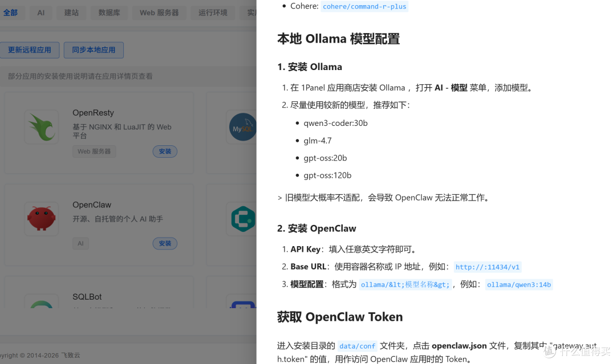Click the 获取 OpenClaw Token heading

(340, 317)
